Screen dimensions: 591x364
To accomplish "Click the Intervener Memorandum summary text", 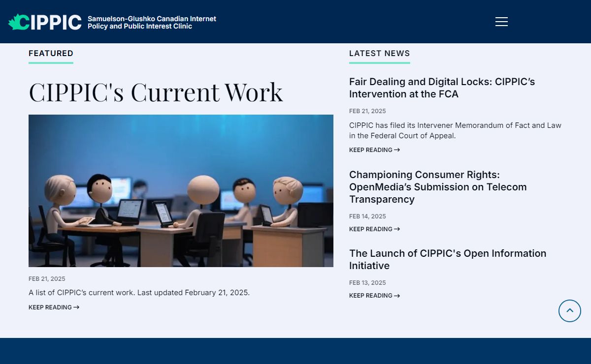I will 455,130.
